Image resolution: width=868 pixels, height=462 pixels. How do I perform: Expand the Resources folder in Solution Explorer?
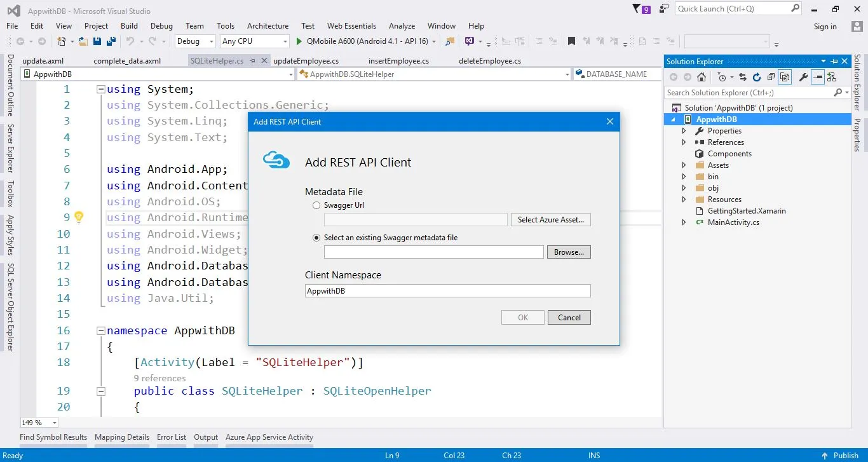click(x=684, y=200)
